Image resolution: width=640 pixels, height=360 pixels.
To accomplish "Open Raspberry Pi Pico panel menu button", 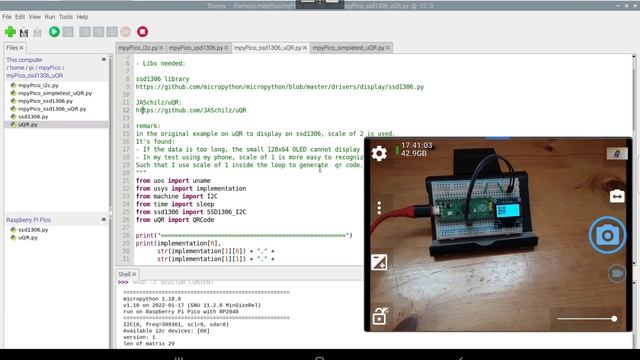I will click(x=104, y=220).
